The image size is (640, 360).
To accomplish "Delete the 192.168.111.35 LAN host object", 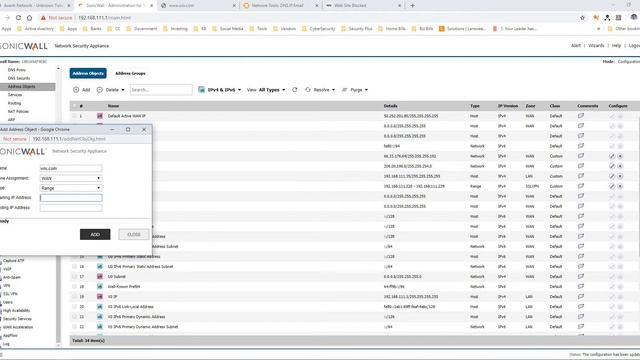I will (x=620, y=176).
